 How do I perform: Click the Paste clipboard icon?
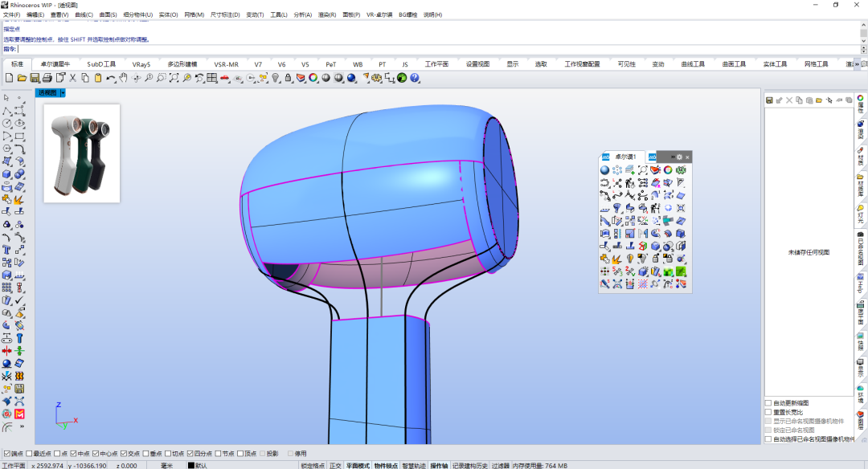(x=98, y=78)
